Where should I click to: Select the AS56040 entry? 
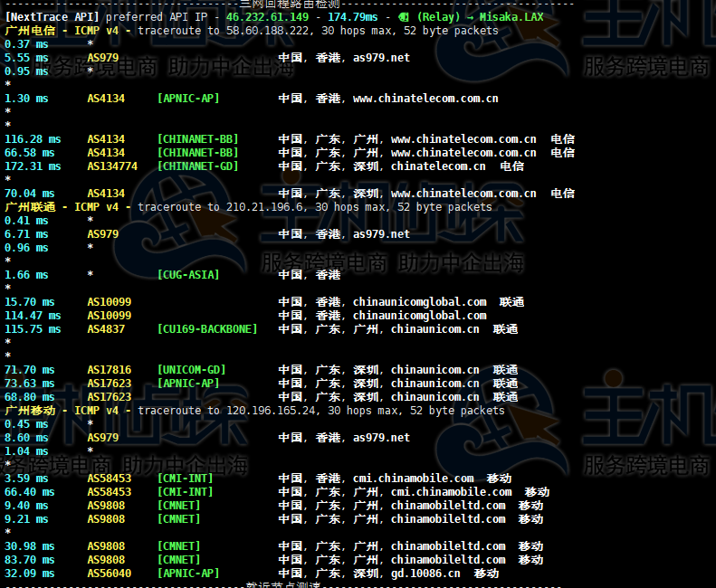[x=109, y=574]
